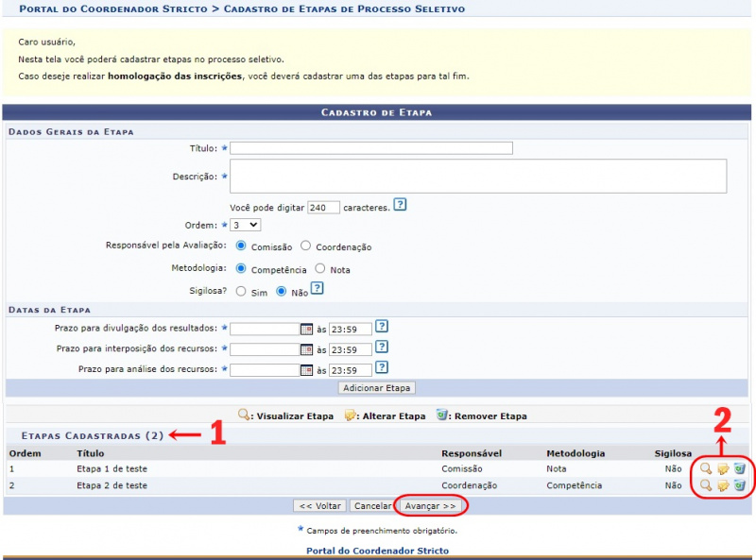Open the Ordem dropdown
Screen dimensions: 756x560
[245, 225]
